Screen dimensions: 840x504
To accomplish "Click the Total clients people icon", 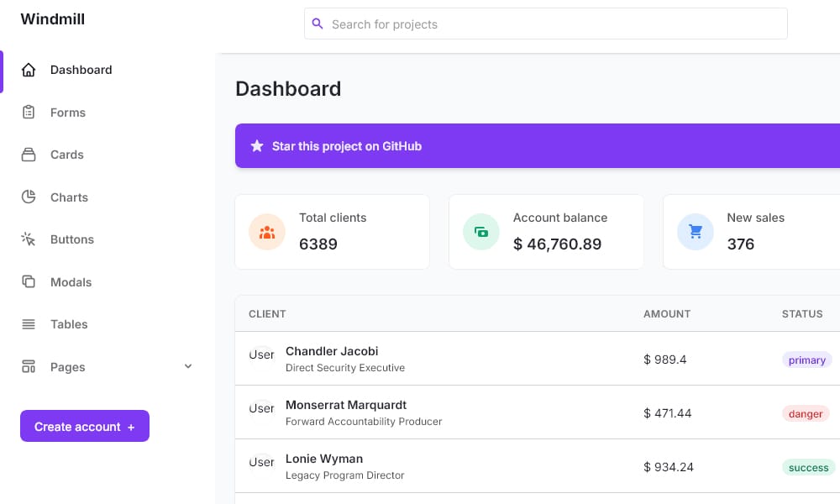I will [x=267, y=232].
